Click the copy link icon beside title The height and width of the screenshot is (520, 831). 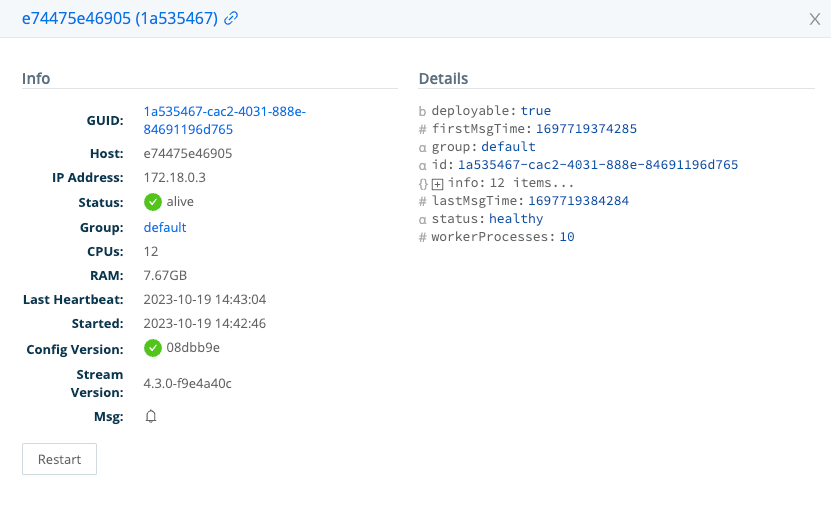(231, 19)
